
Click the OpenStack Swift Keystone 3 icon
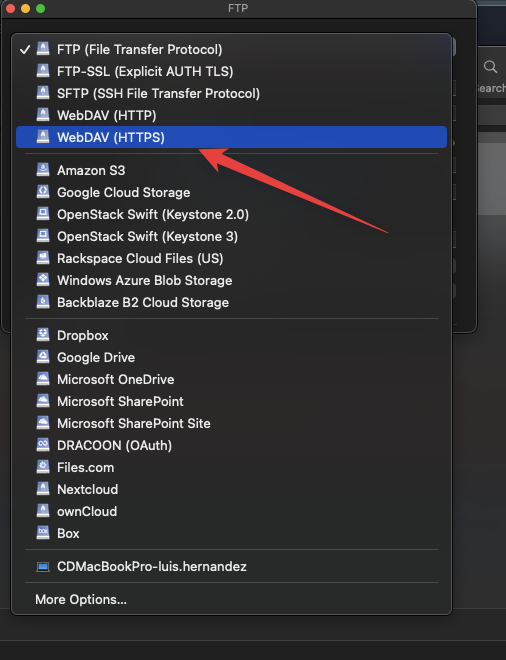[x=43, y=236]
